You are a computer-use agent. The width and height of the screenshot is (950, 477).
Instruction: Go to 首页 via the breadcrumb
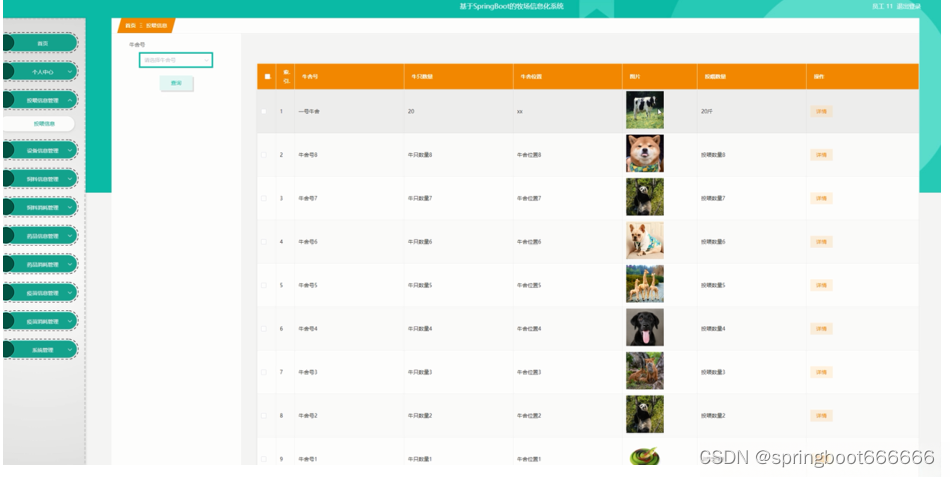(x=130, y=25)
